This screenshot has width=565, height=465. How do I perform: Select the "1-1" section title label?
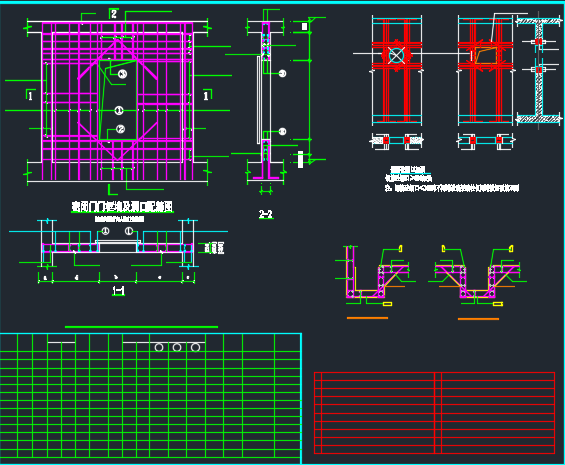tap(119, 291)
